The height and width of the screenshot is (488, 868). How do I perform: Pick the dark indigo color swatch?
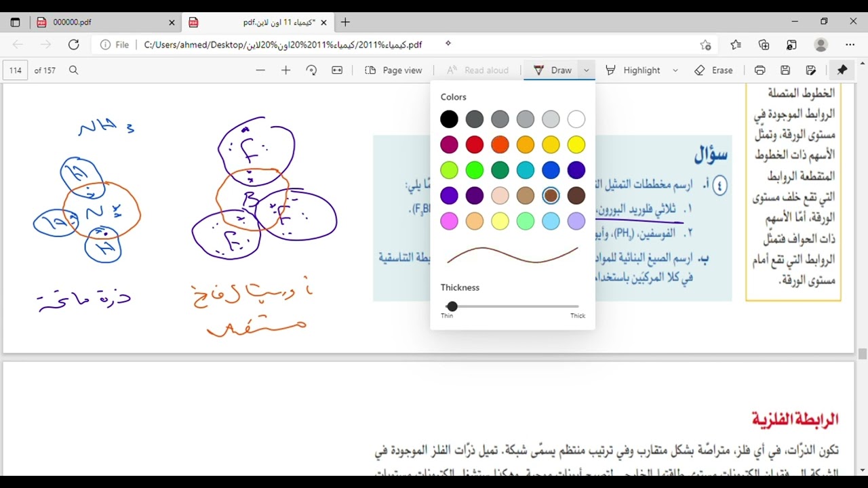(x=576, y=170)
